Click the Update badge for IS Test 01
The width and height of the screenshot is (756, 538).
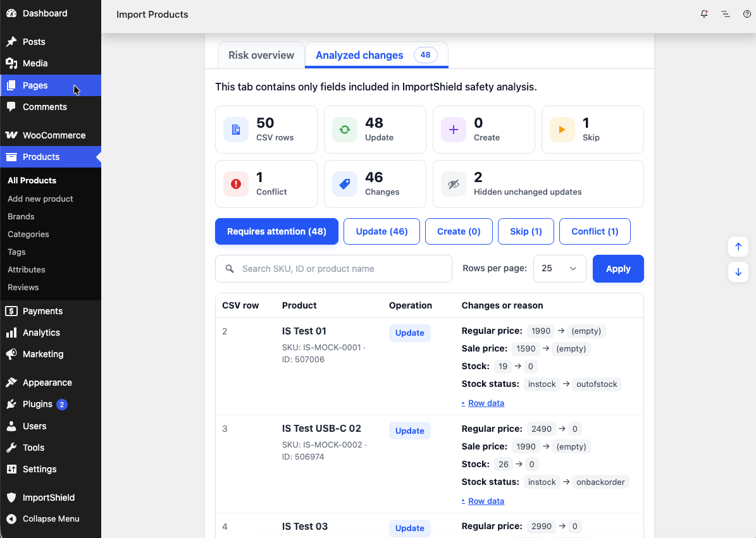(410, 333)
